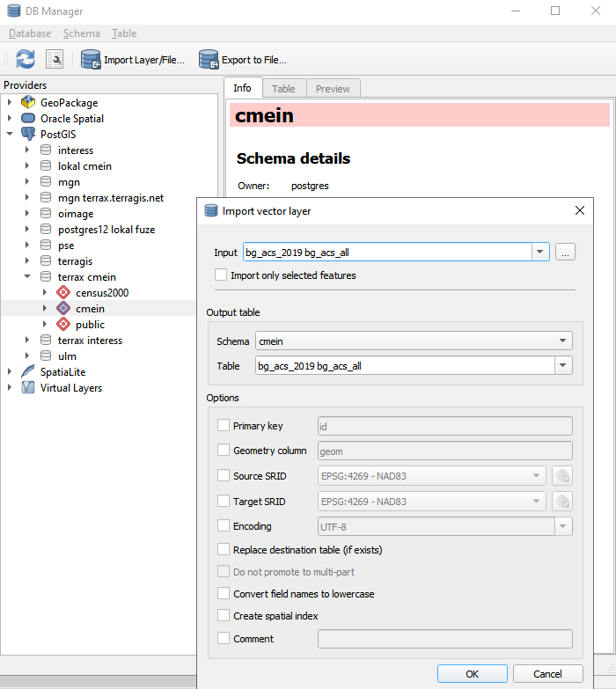Switch to the Preview tab
The width and height of the screenshot is (616, 689).
(x=333, y=88)
